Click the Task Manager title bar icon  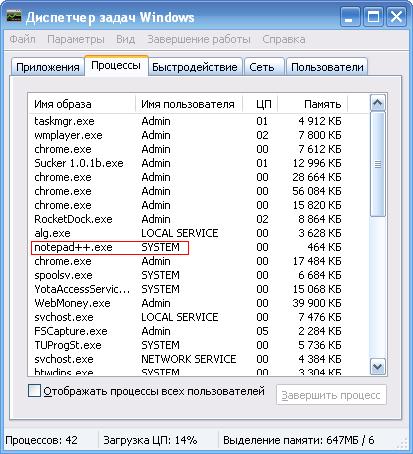[14, 15]
